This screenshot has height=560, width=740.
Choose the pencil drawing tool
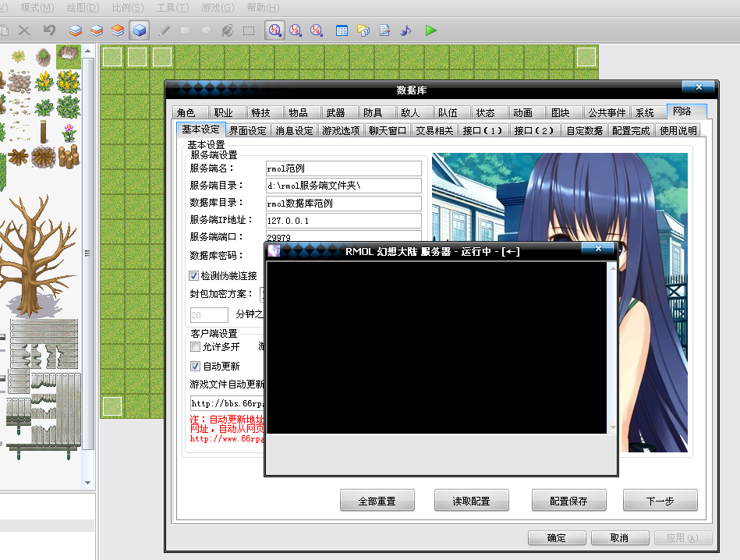pyautogui.click(x=165, y=30)
